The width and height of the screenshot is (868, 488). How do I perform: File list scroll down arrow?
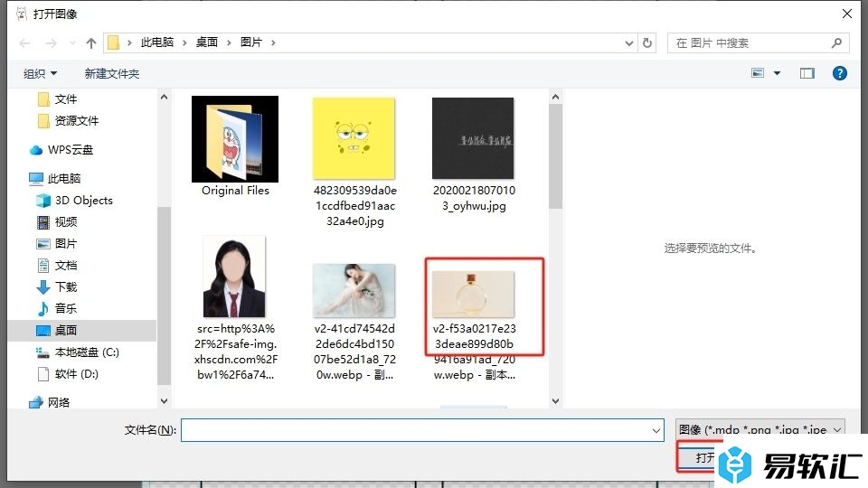[555, 400]
